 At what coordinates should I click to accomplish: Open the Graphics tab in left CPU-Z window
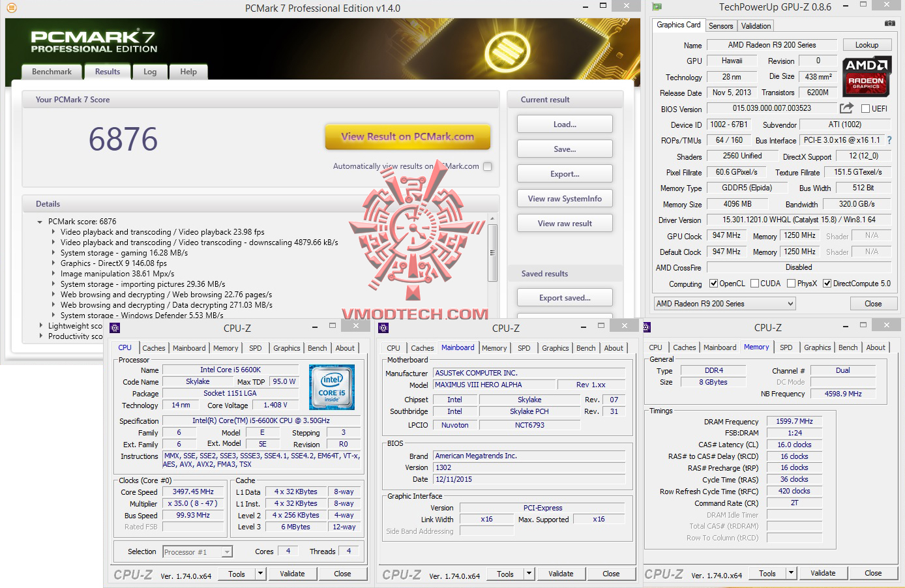(287, 348)
